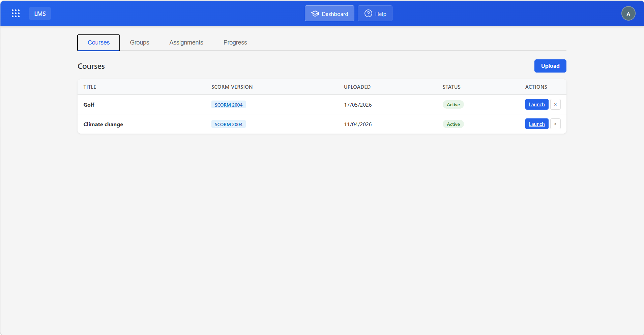Image resolution: width=644 pixels, height=335 pixels.
Task: Open the Help button
Action: point(375,13)
